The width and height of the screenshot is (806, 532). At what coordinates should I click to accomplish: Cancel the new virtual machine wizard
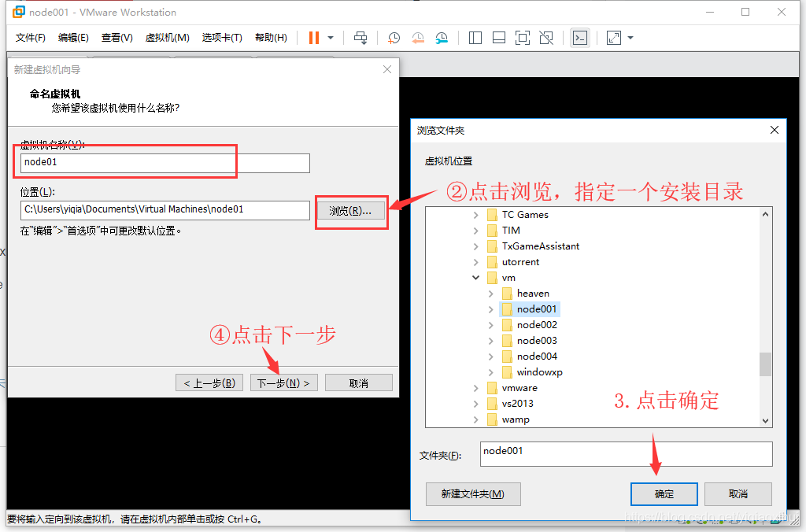tap(359, 383)
